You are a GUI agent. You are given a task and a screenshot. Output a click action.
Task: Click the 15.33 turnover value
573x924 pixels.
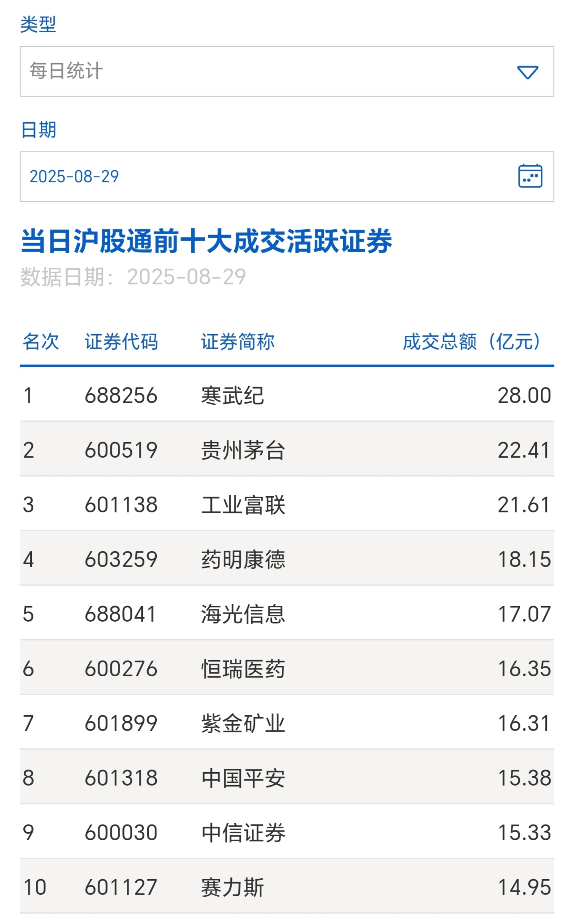point(524,833)
